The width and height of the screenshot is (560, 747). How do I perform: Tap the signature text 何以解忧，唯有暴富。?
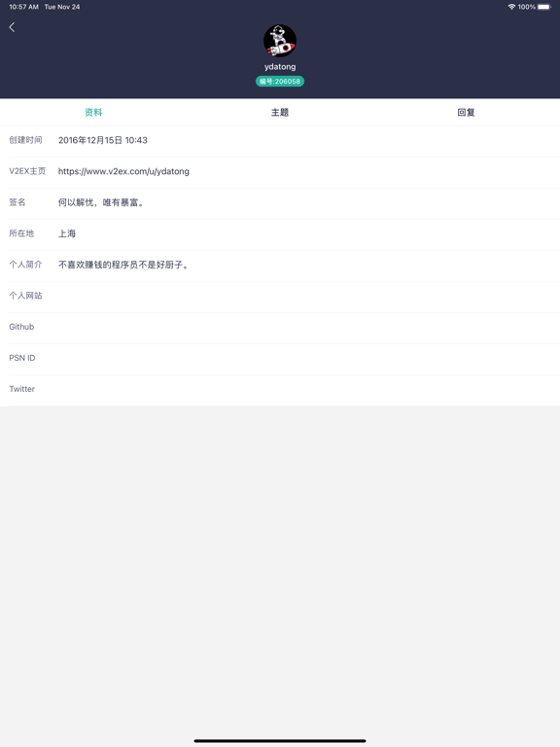(101, 202)
